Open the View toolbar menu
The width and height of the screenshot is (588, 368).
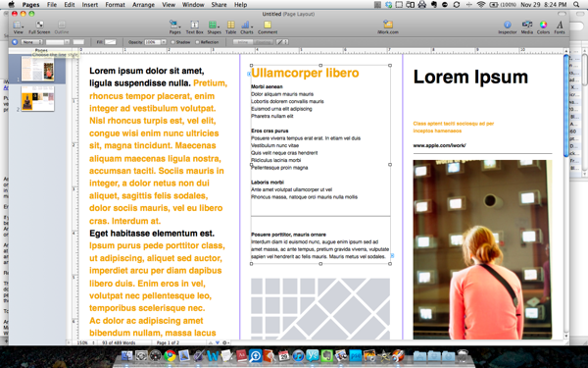18,27
